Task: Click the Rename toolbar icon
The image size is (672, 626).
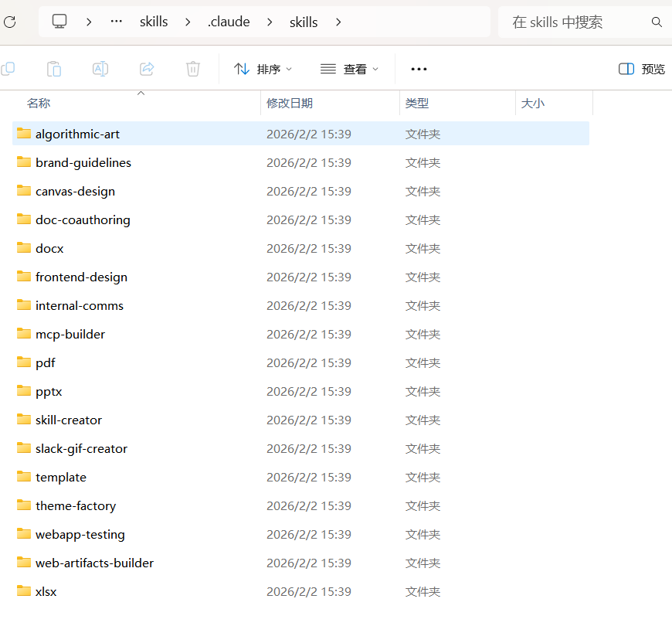Action: click(100, 69)
